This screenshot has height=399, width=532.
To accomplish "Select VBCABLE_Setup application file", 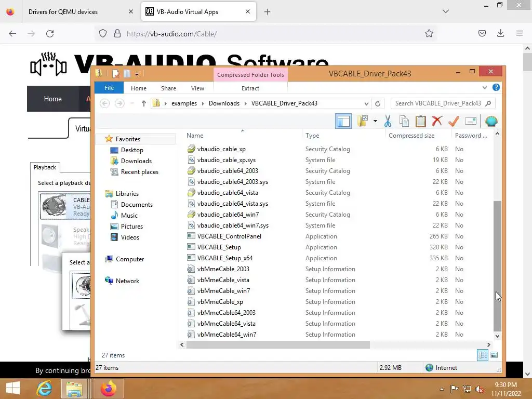I will tap(219, 247).
